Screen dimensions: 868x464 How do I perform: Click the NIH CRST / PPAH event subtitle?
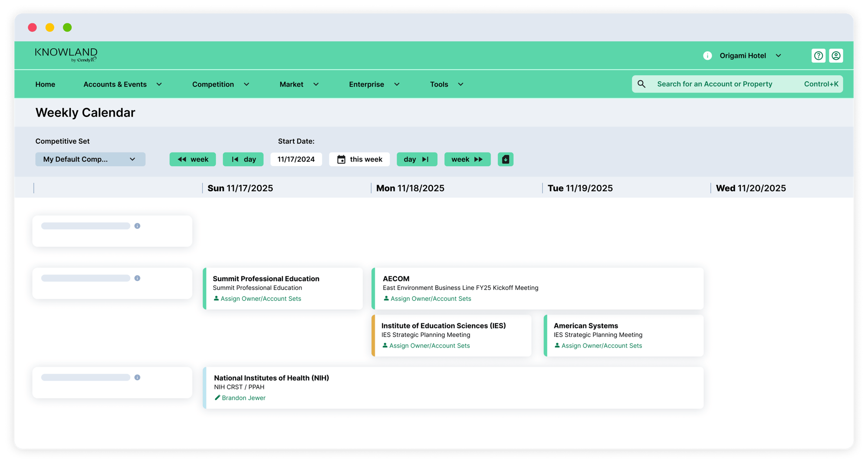click(239, 387)
